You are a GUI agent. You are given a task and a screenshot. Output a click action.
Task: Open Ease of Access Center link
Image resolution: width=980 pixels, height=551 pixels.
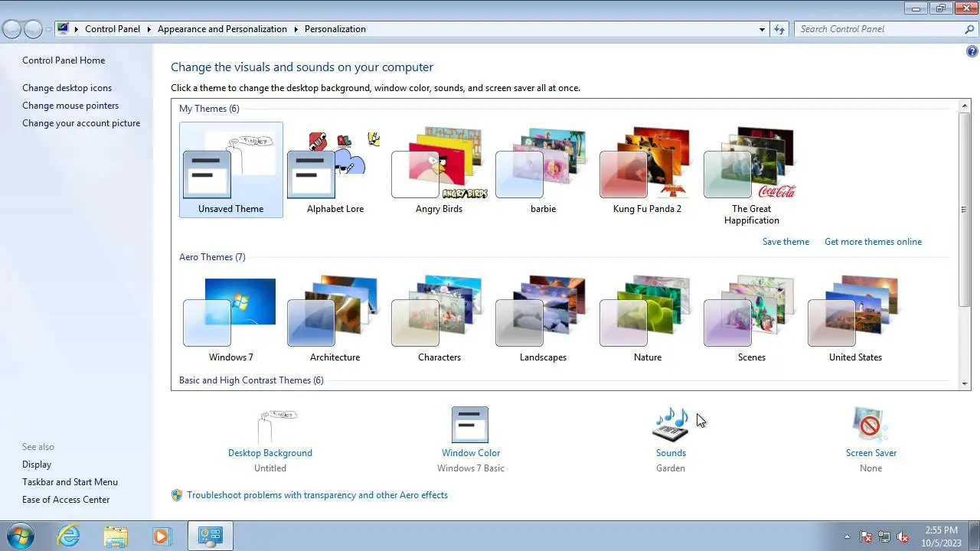[x=66, y=500]
